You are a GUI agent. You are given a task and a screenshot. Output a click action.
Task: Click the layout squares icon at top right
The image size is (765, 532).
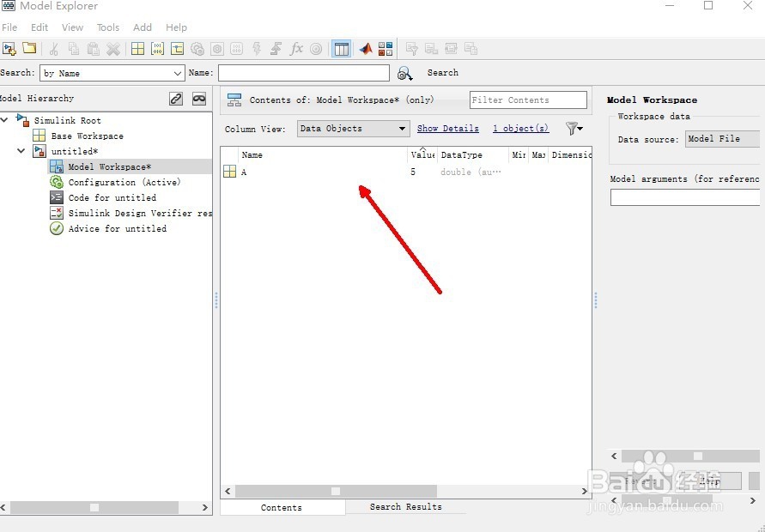[385, 49]
